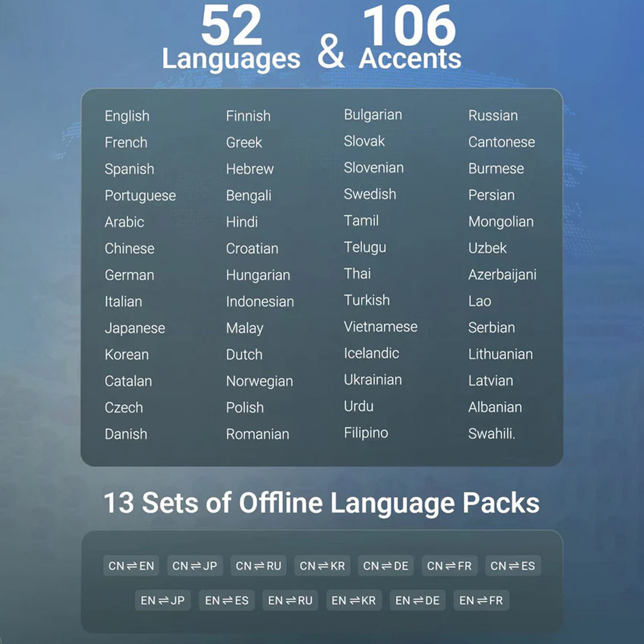Select Tamil in the language list
The width and height of the screenshot is (644, 644).
(x=361, y=221)
